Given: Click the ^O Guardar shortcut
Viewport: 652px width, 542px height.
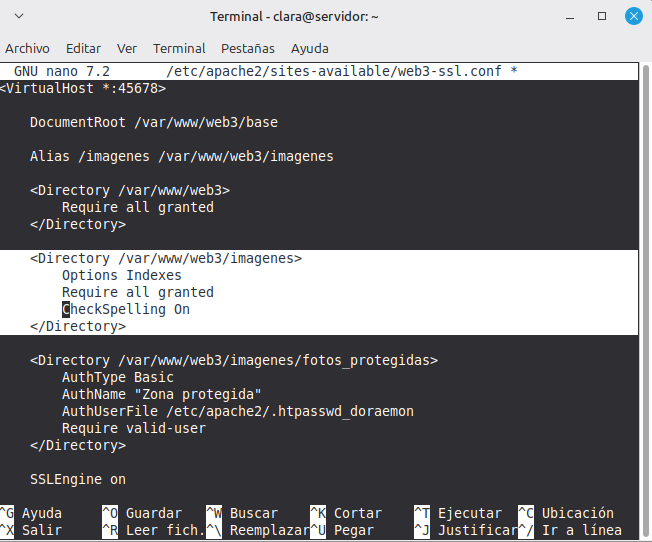Looking at the screenshot, I should [x=143, y=513].
